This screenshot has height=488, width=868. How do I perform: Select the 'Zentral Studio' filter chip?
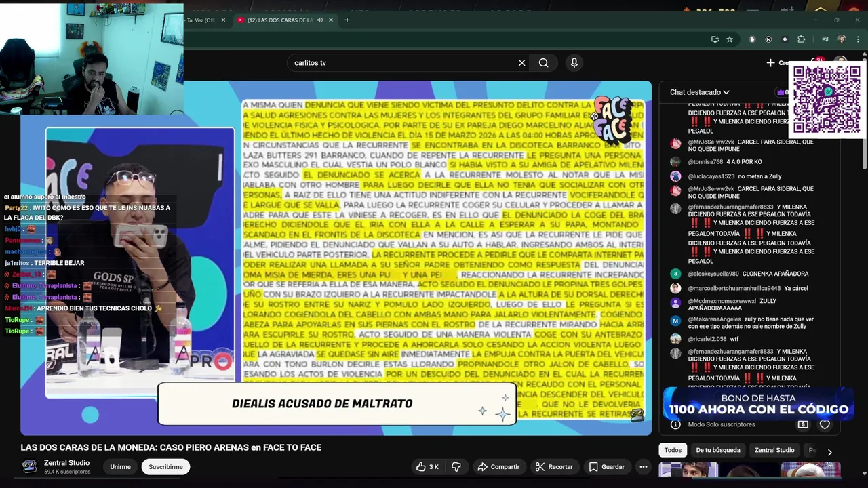pyautogui.click(x=774, y=450)
